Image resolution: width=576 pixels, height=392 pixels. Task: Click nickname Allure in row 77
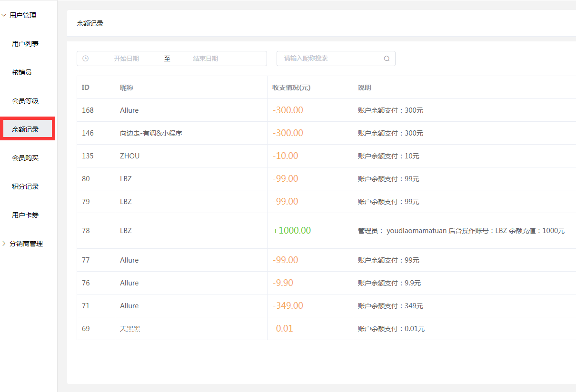129,260
